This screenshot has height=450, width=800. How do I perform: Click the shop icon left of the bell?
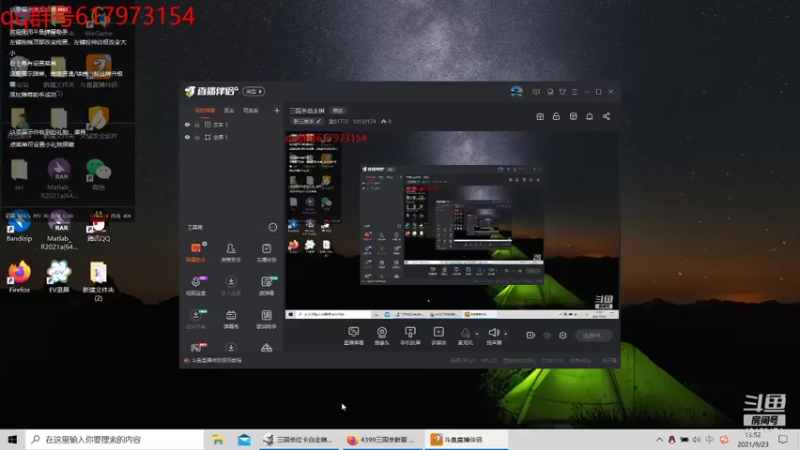tap(573, 116)
